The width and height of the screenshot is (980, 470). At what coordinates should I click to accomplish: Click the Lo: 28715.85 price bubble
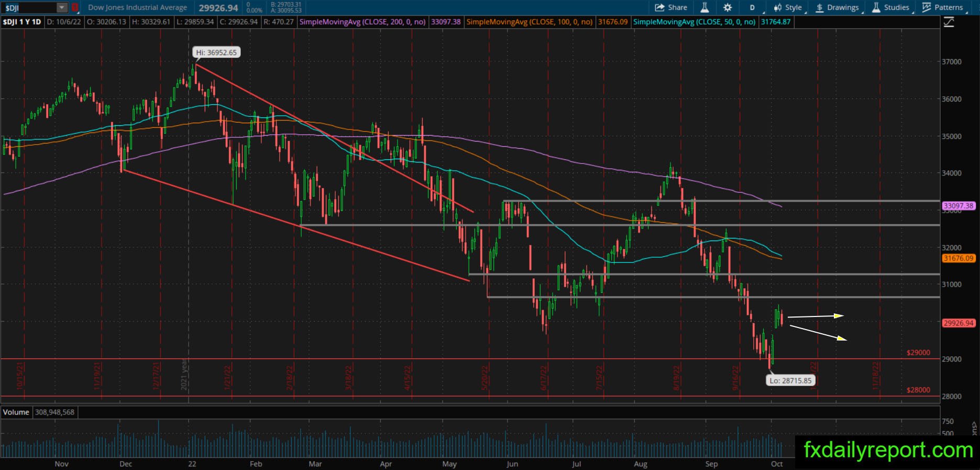coord(790,380)
